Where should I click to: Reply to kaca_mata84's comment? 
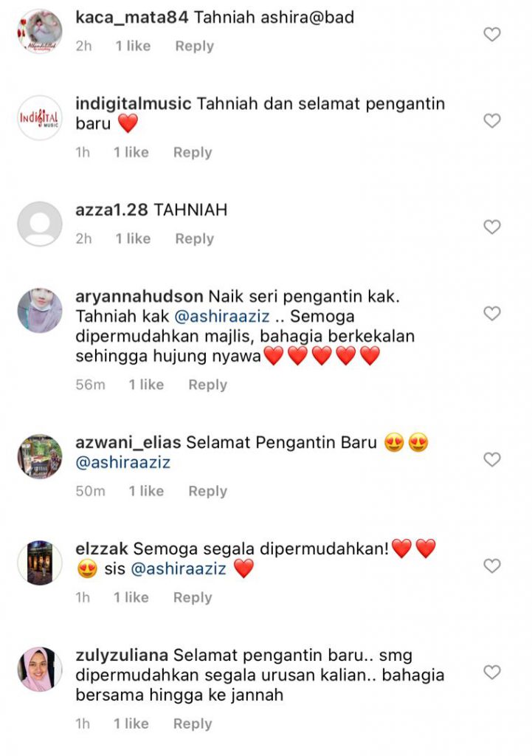click(194, 46)
